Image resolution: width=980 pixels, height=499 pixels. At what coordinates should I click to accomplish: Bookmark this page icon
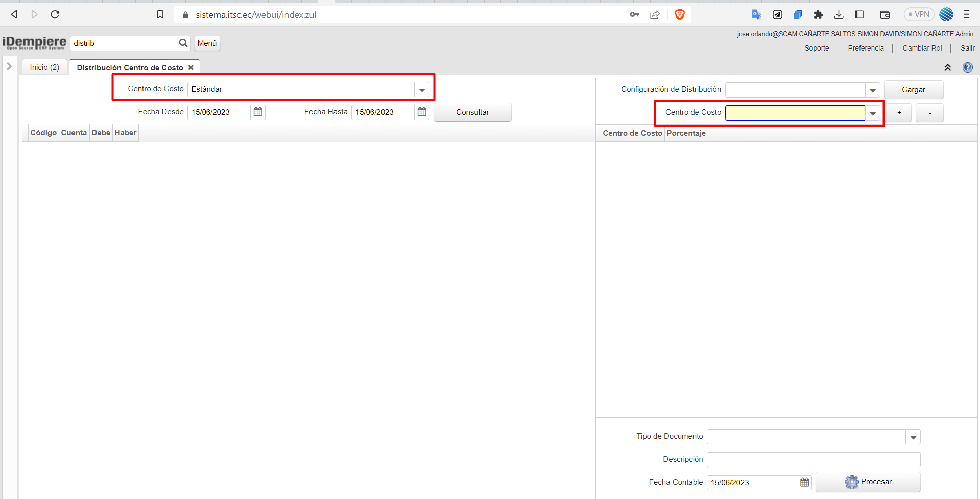(160, 14)
